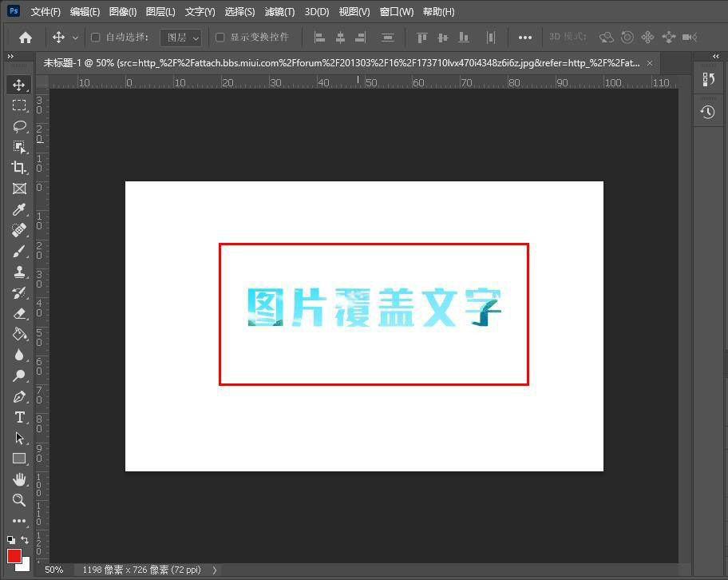Select the Rectangular Marquee tool
Image resolution: width=728 pixels, height=580 pixels.
19,105
